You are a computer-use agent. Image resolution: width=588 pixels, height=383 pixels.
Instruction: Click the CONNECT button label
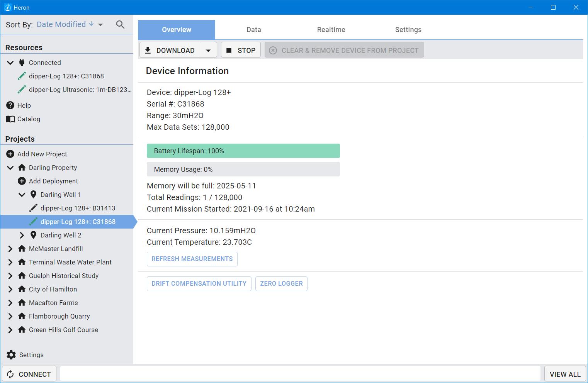pyautogui.click(x=35, y=374)
